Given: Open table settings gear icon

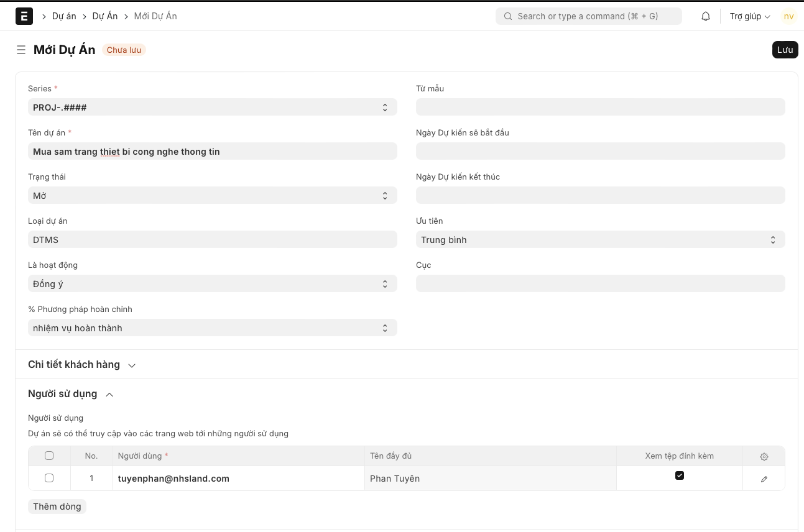Looking at the screenshot, I should point(764,456).
